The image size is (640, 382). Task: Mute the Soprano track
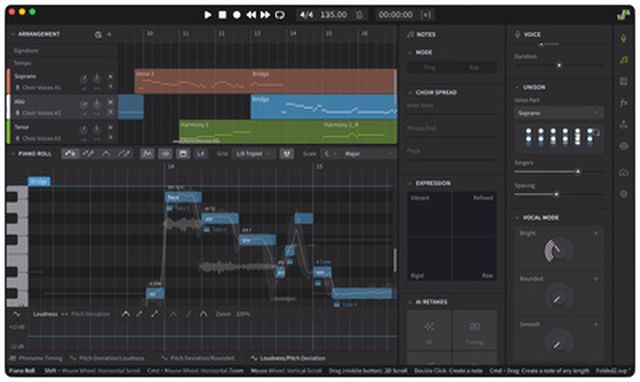[x=110, y=77]
